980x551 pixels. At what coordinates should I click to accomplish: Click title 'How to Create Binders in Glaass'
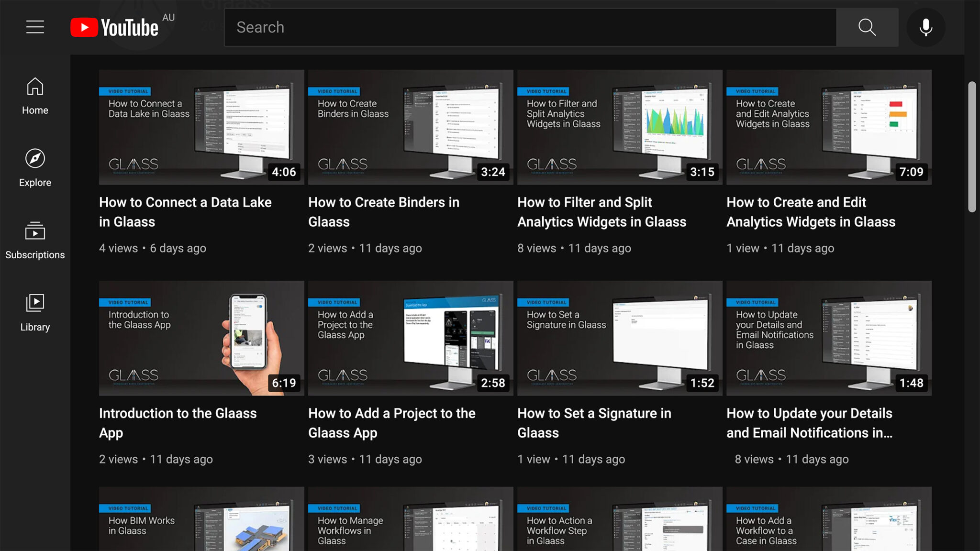(x=384, y=212)
